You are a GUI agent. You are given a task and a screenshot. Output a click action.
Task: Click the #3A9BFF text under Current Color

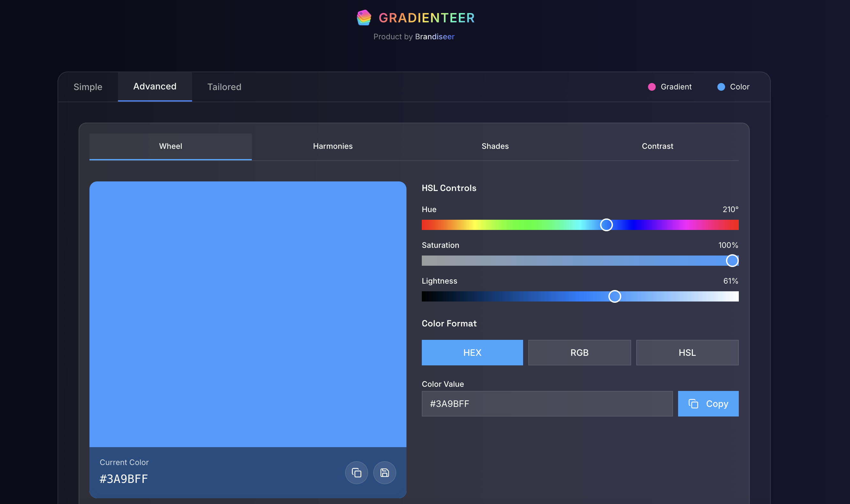124,479
